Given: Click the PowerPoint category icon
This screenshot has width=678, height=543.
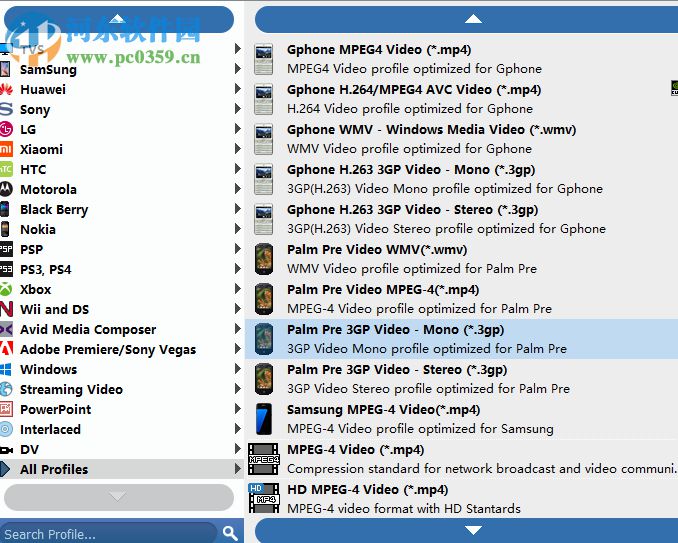Looking at the screenshot, I should pyautogui.click(x=6, y=409).
